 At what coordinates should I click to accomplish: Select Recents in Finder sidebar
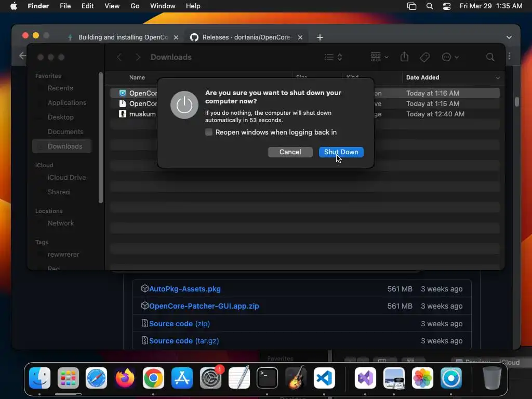(60, 88)
